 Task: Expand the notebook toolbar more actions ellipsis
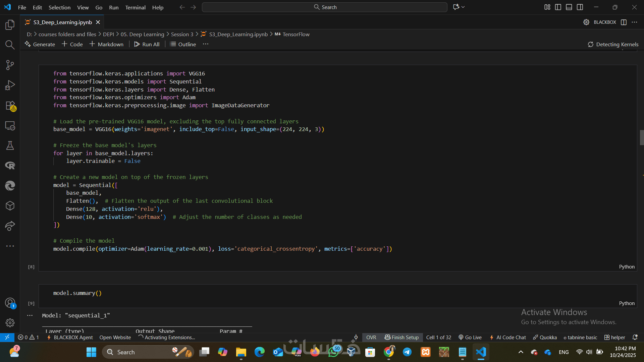click(206, 44)
